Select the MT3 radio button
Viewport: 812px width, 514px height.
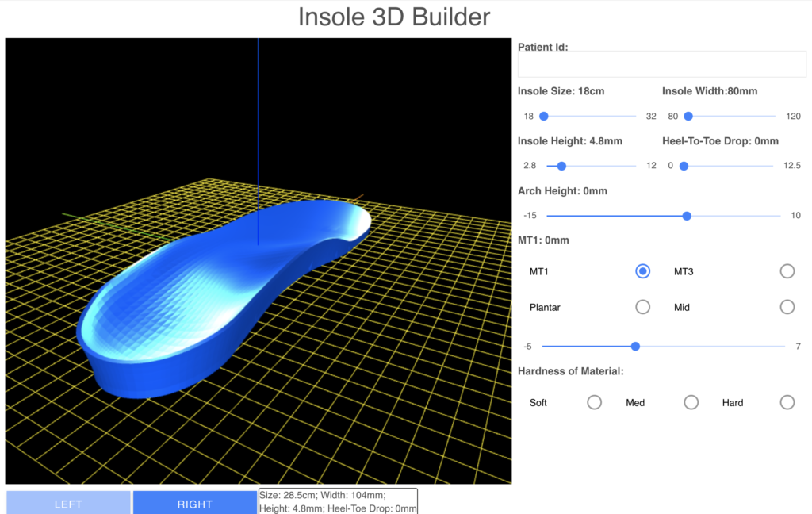(x=787, y=271)
